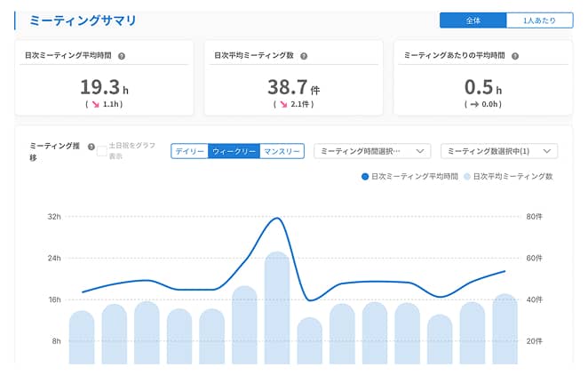The height and width of the screenshot is (375, 588).
Task: Switch the chart to デイリー
Action: 189,151
